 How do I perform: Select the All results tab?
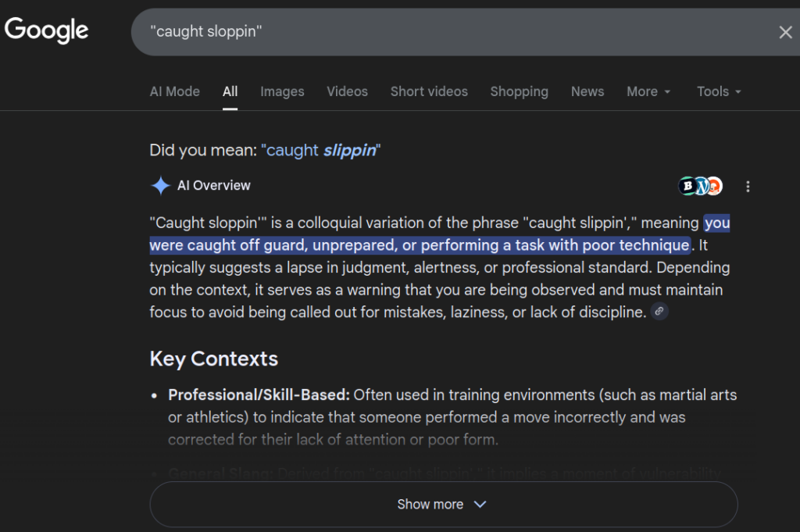tap(230, 91)
